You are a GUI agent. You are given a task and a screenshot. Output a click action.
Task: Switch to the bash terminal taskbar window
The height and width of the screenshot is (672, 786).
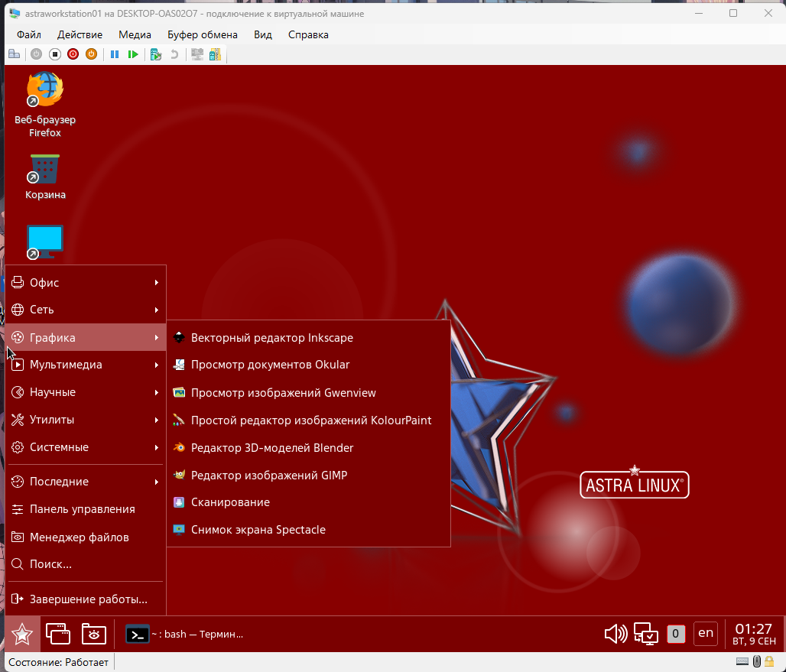click(185, 634)
